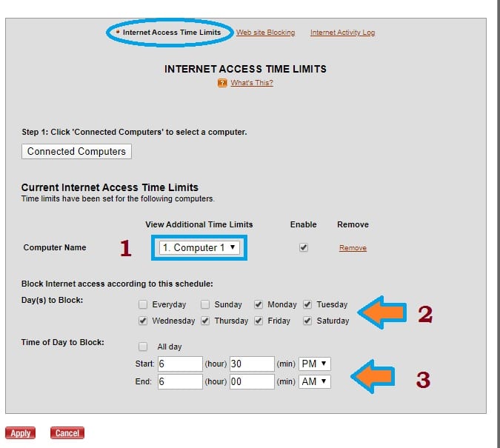Expand the Computer 1 dropdown
Image resolution: width=500 pixels, height=448 pixels.
199,247
